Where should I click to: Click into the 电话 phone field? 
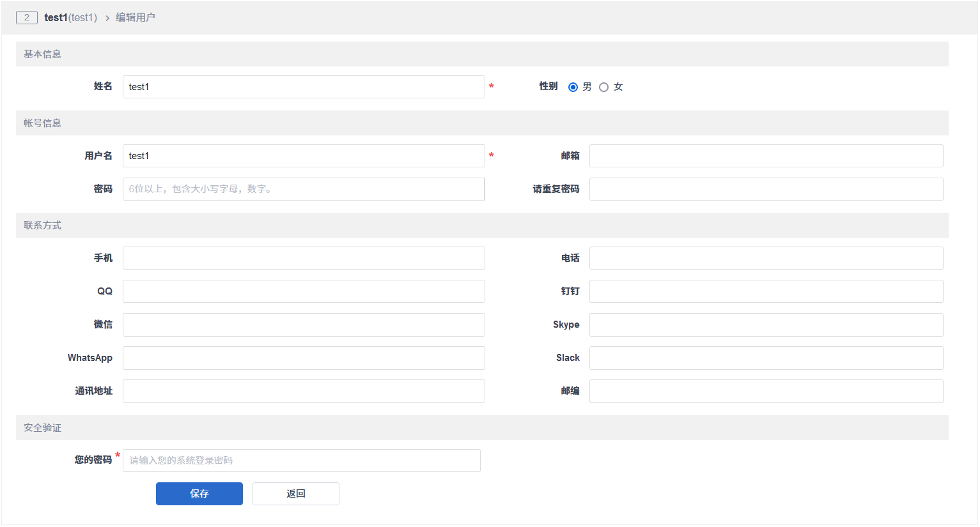[x=766, y=258]
